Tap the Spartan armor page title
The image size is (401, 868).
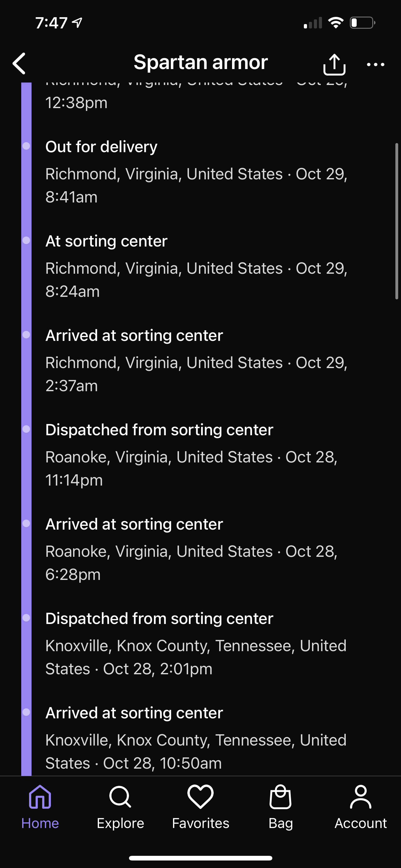point(201,62)
